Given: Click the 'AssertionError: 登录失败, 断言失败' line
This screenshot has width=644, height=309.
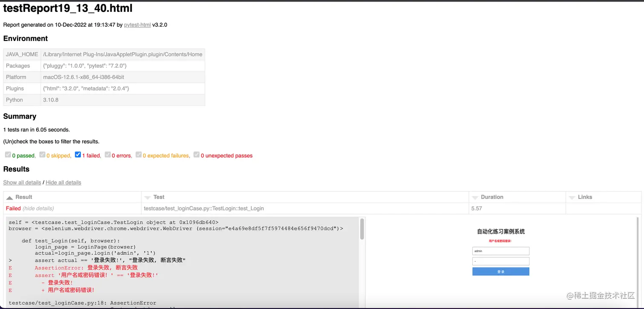Looking at the screenshot, I should pyautogui.click(x=86, y=268).
